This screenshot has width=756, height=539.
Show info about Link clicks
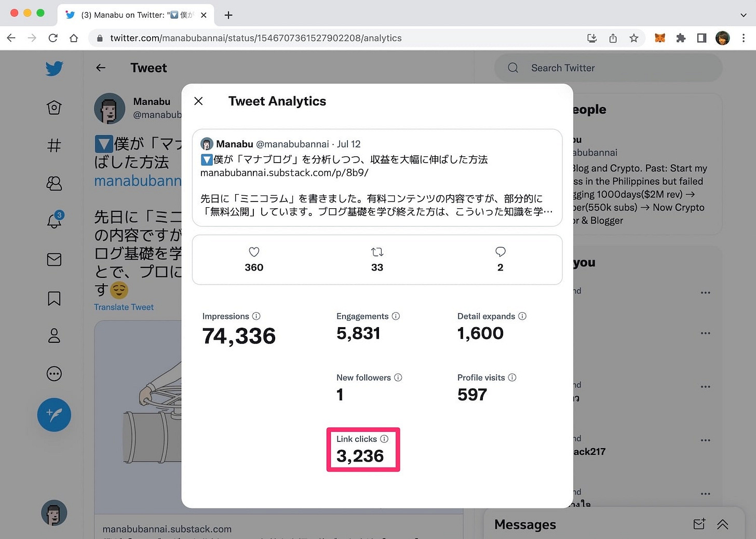pos(384,439)
